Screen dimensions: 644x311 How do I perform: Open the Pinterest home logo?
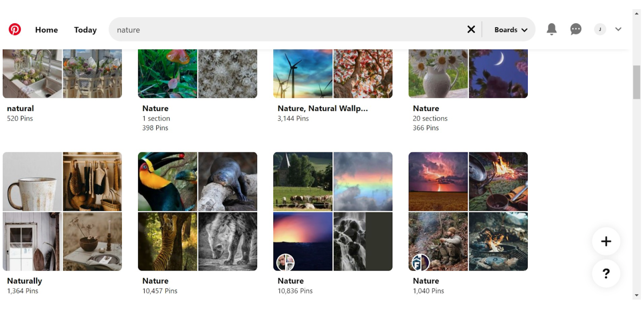15,29
